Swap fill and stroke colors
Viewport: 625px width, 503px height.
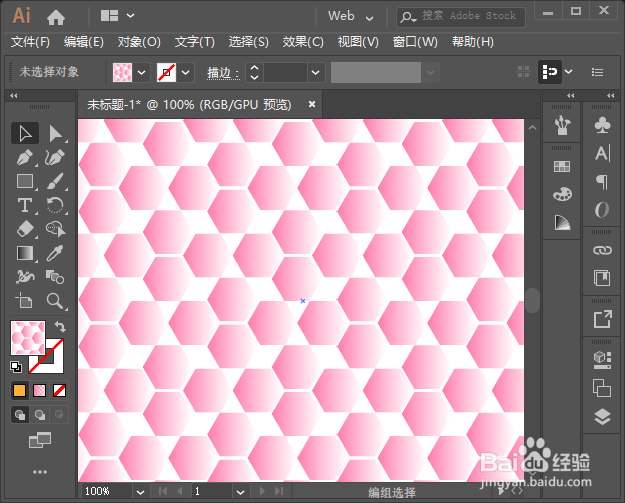pyautogui.click(x=60, y=326)
